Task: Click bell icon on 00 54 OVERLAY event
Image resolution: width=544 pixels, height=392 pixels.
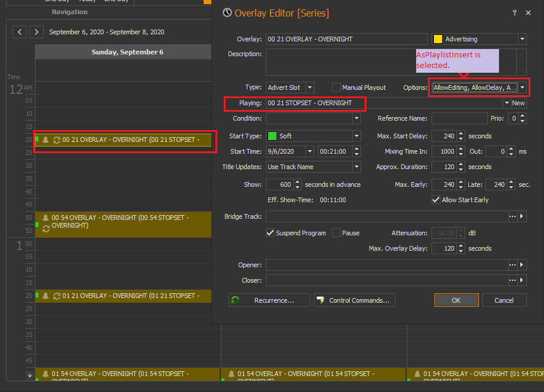Action: point(46,218)
